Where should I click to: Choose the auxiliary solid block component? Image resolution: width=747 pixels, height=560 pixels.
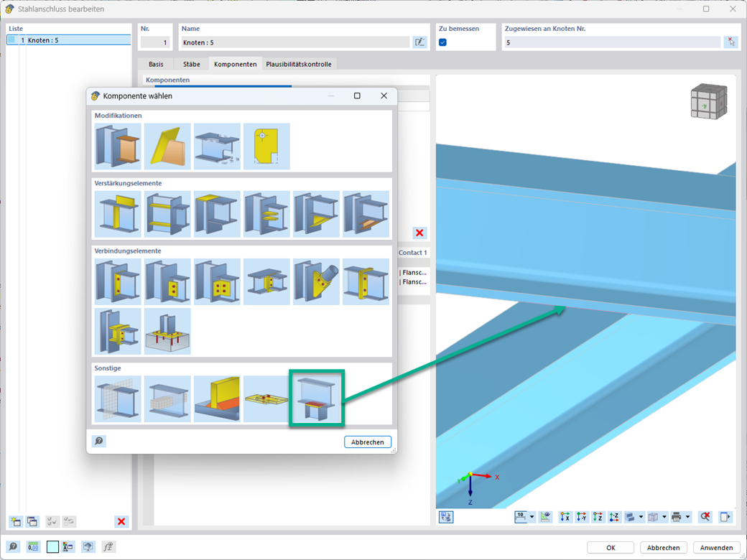tap(167, 398)
